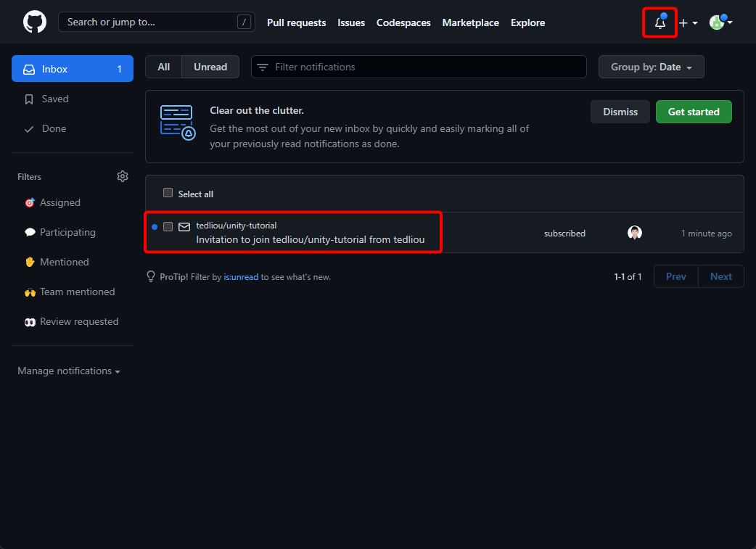Dismiss the clear clutter banner

tap(620, 112)
